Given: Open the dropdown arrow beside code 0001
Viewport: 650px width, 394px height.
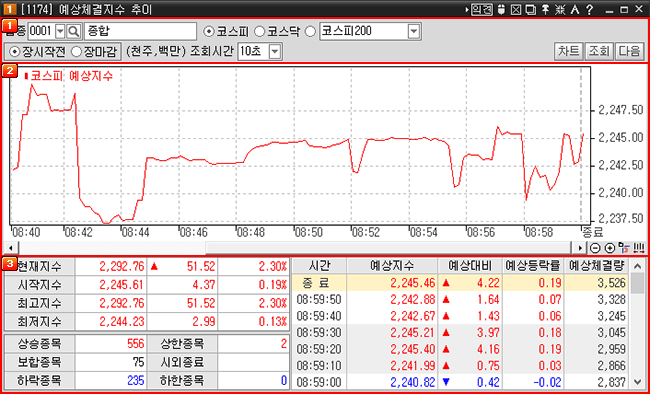Looking at the screenshot, I should (x=60, y=31).
